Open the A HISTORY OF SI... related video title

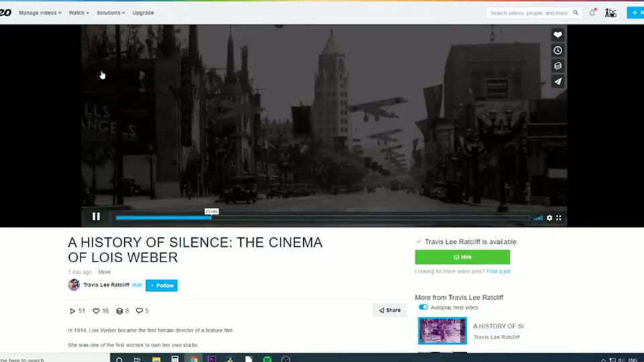point(500,326)
